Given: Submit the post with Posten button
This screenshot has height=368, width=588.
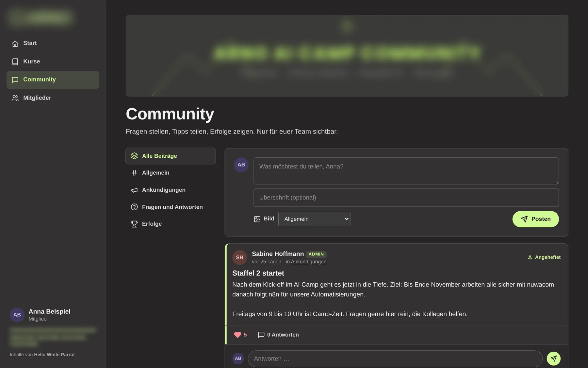Looking at the screenshot, I should (x=535, y=219).
